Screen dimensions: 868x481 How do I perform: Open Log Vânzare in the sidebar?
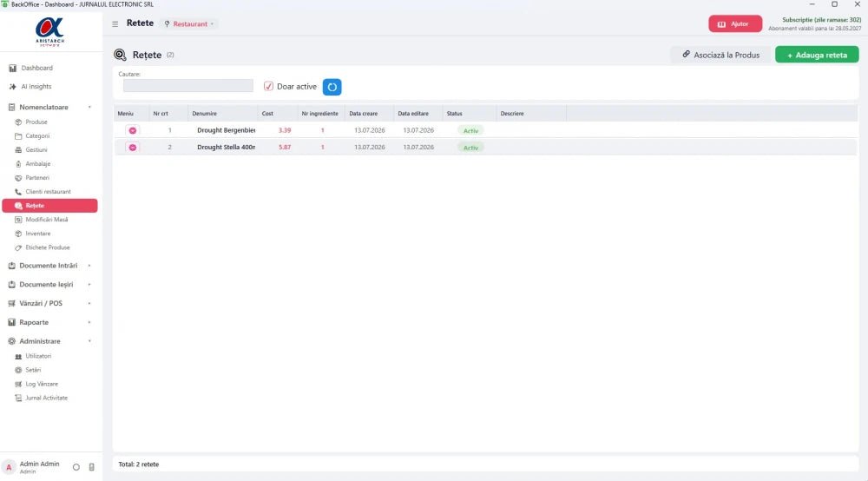click(42, 384)
